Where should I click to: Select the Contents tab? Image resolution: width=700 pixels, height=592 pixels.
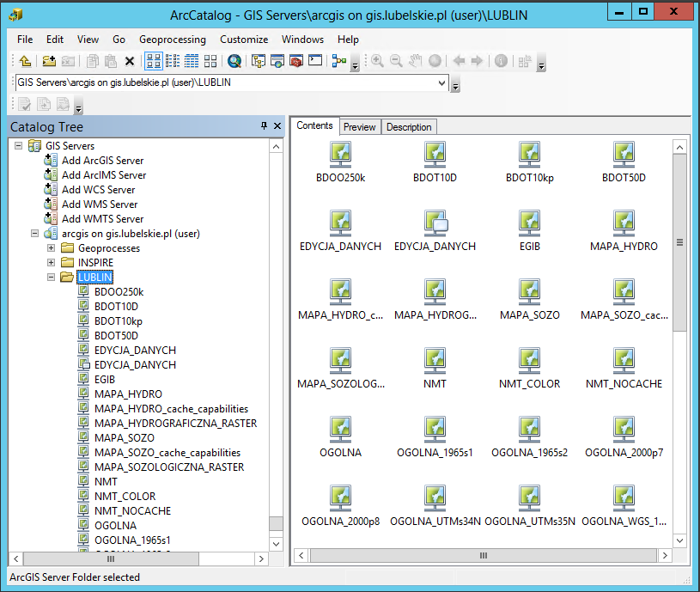click(314, 126)
